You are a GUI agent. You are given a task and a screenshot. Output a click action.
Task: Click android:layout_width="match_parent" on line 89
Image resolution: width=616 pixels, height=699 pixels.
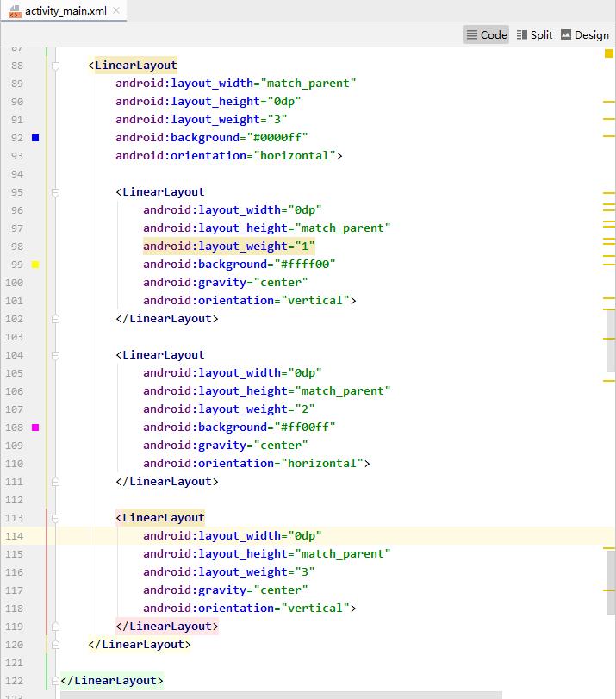[x=236, y=84]
